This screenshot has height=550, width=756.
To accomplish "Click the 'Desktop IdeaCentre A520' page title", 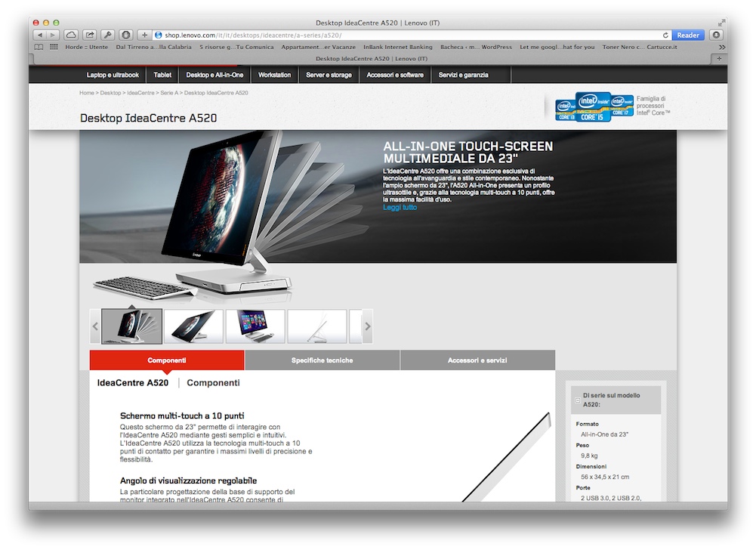I will pos(149,118).
